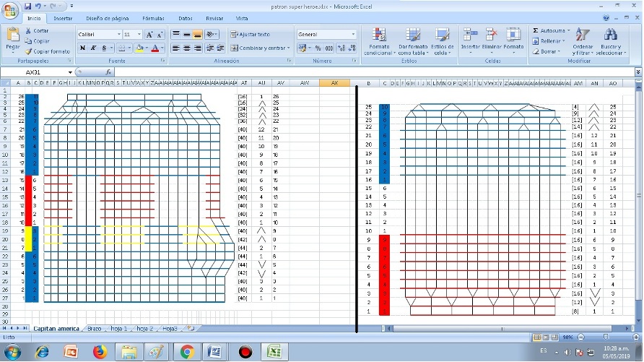Open the Borrar clear options
The image size is (644, 362).
pyautogui.click(x=547, y=51)
